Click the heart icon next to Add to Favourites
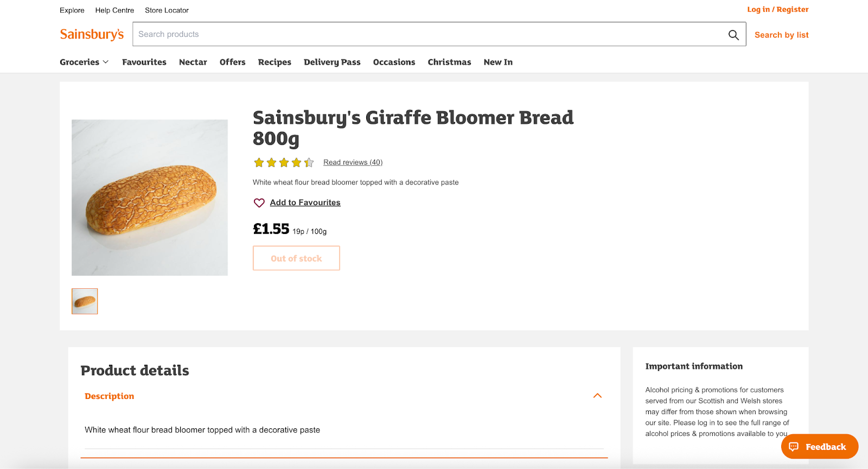868x469 pixels. point(259,202)
